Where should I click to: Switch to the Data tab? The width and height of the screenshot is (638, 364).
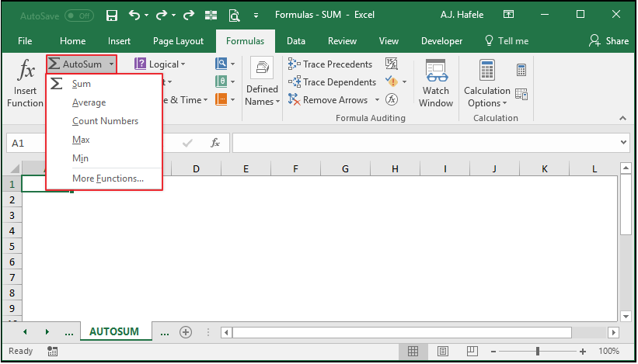(296, 41)
